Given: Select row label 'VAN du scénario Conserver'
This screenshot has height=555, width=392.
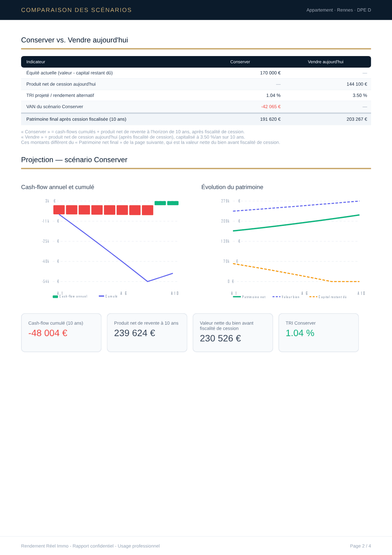Looking at the screenshot, I should point(55,107).
